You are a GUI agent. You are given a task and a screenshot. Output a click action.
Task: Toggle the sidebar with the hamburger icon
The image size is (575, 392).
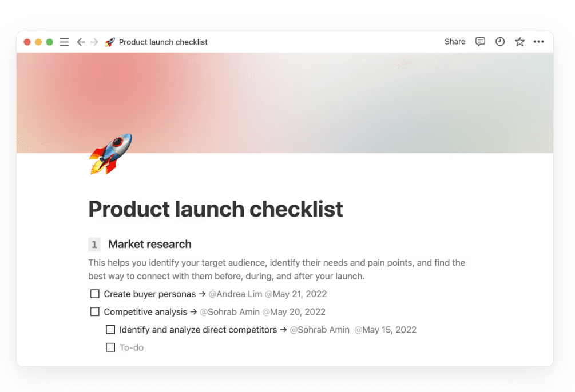coord(64,42)
